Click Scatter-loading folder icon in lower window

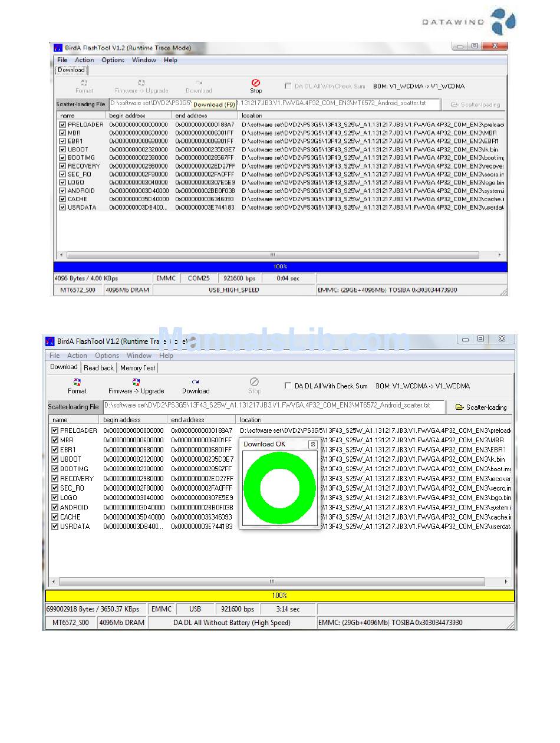460,407
